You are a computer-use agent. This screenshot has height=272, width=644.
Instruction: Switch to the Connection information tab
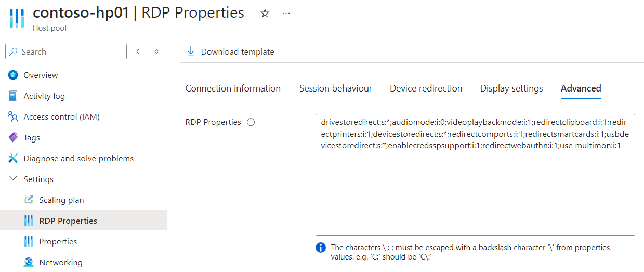(x=233, y=88)
